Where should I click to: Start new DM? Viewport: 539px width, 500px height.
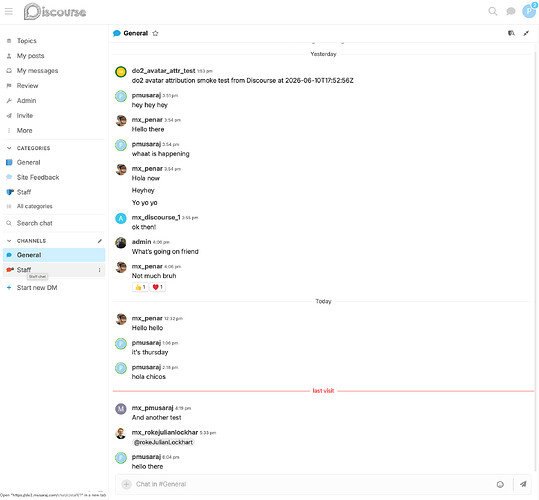(x=54, y=288)
